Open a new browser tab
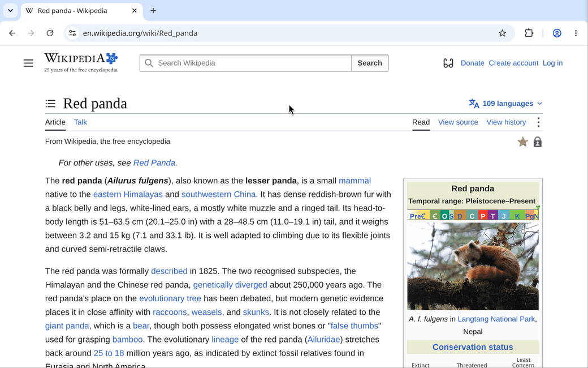Viewport: 588px width, 368px height. point(153,11)
